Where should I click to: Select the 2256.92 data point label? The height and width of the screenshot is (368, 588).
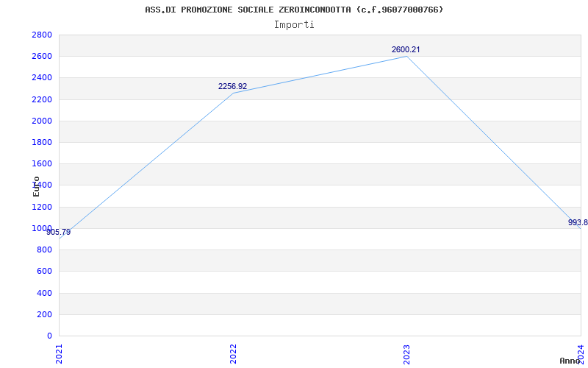[x=232, y=86]
